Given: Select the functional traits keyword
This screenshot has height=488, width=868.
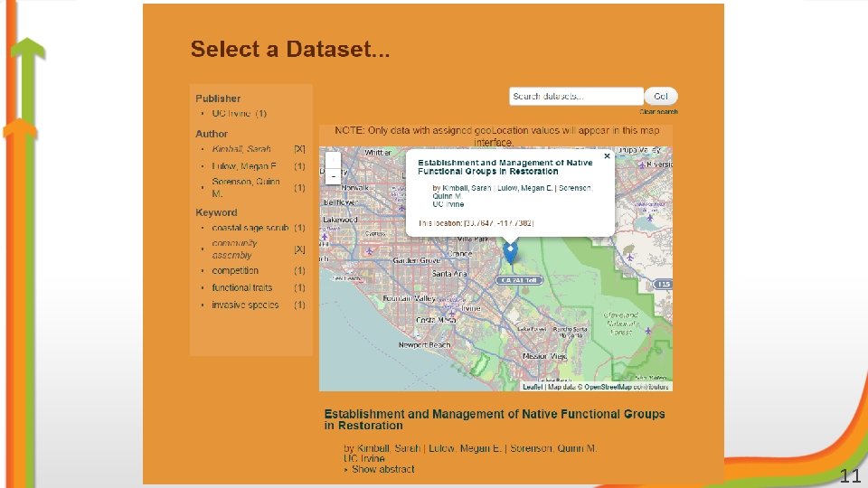Looking at the screenshot, I should [242, 287].
